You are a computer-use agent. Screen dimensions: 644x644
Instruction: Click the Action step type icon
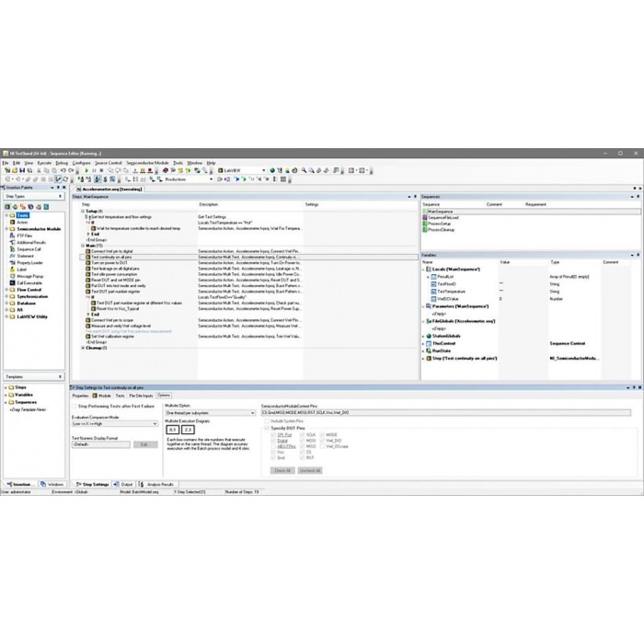point(12,223)
